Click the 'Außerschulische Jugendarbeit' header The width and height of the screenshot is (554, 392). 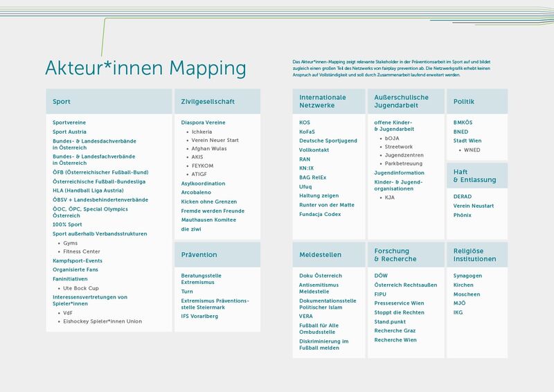click(x=406, y=101)
